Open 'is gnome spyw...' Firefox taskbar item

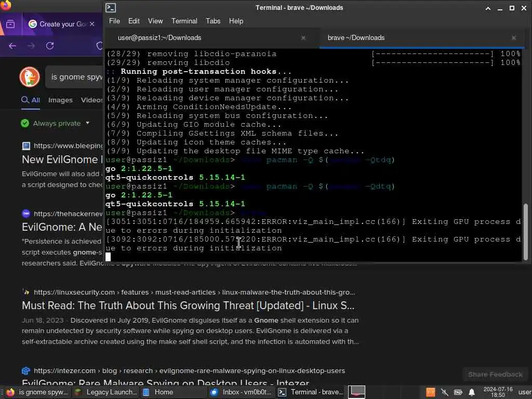38,392
